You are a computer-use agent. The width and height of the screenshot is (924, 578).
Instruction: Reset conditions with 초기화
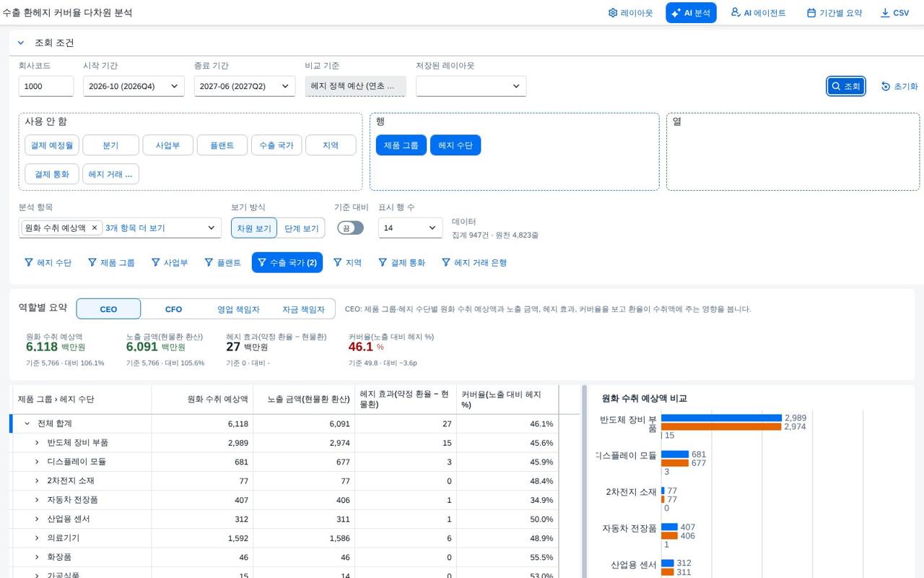(x=899, y=86)
